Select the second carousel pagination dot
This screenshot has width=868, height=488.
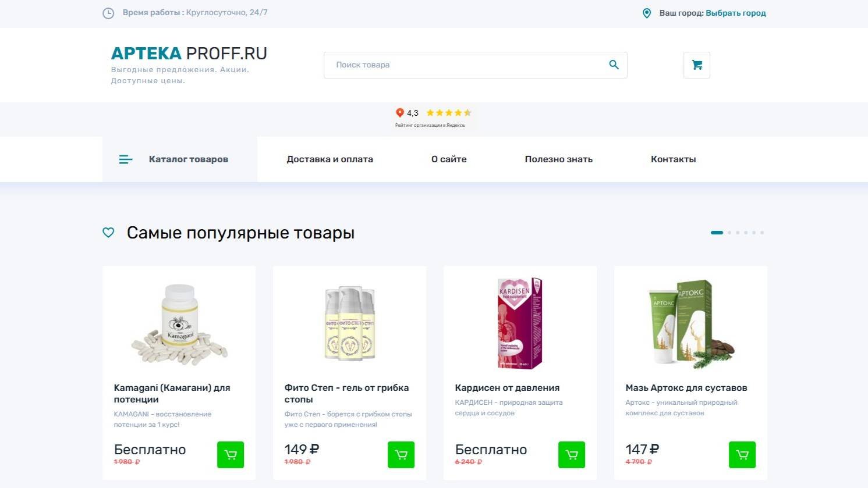pyautogui.click(x=729, y=233)
